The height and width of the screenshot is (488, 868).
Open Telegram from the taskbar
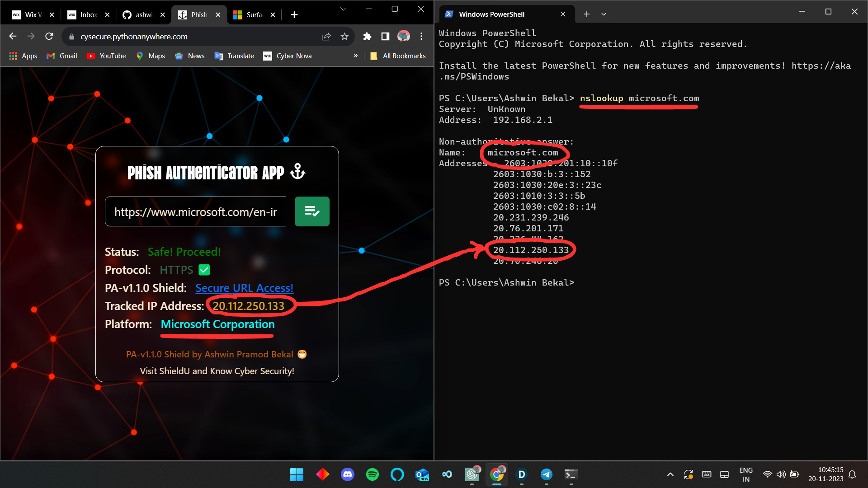(546, 474)
